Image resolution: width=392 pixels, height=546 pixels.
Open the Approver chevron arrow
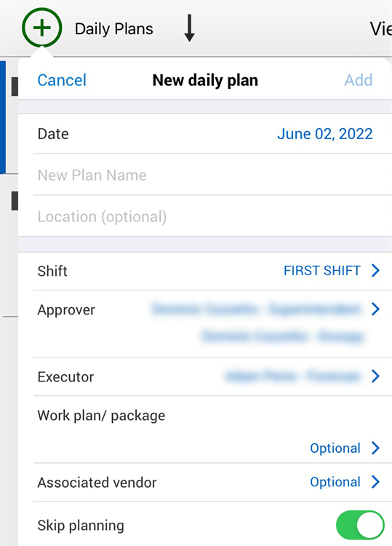[375, 309]
